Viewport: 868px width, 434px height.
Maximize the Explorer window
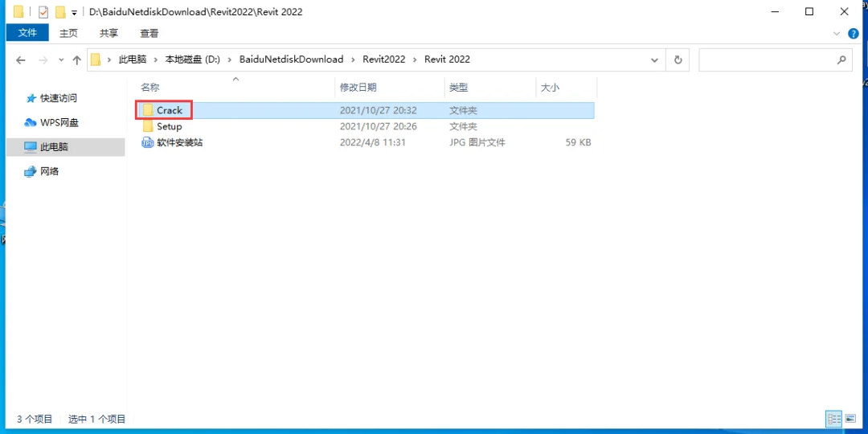point(809,11)
